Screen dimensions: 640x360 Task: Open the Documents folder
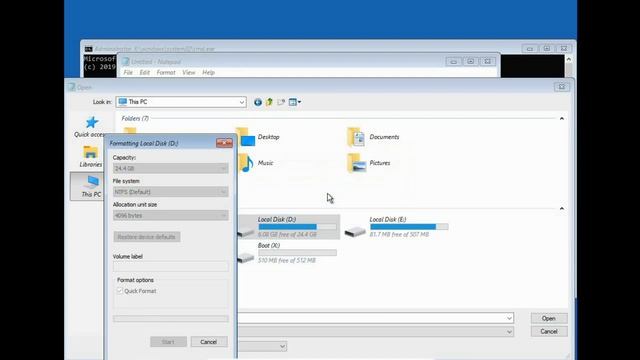tap(373, 137)
